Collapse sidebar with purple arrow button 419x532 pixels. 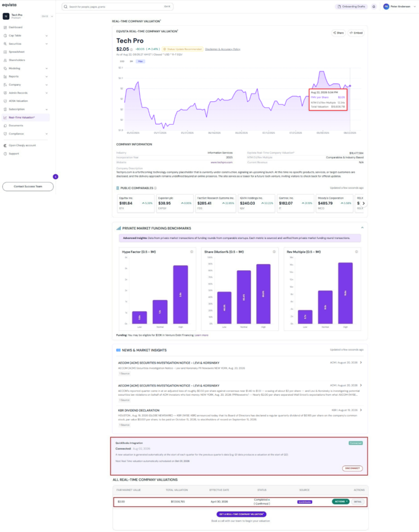pyautogui.click(x=56, y=177)
